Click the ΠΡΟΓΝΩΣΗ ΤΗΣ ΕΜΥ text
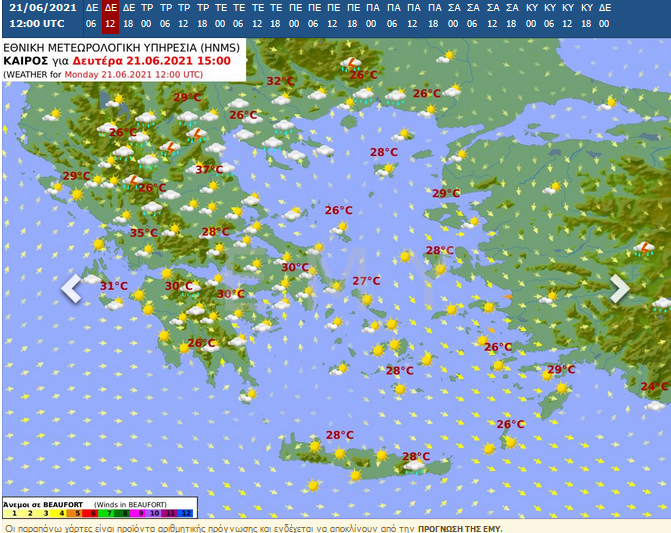 460,529
